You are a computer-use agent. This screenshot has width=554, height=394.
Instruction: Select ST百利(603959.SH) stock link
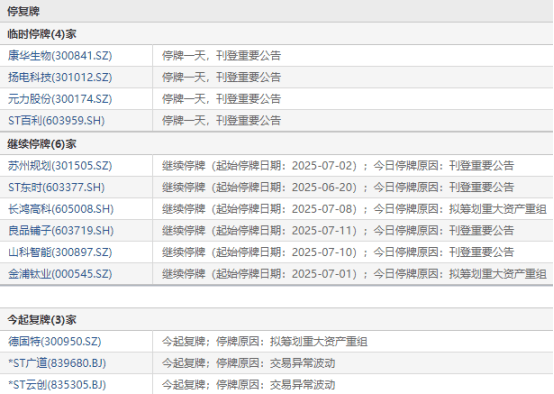click(57, 120)
